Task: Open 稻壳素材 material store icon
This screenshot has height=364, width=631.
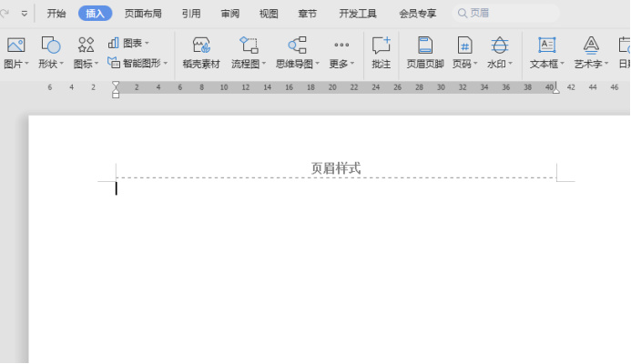Action: [x=201, y=45]
